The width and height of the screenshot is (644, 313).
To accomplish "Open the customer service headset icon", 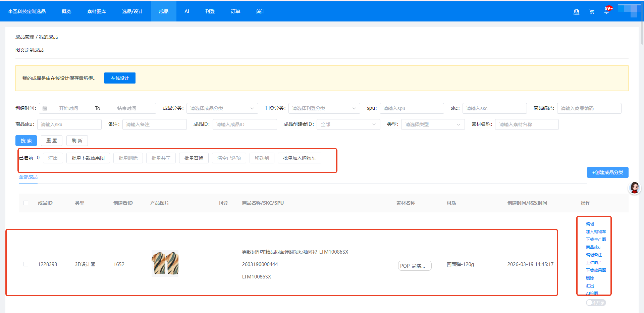I will [576, 12].
